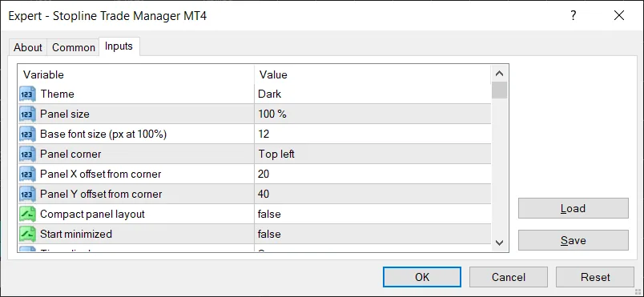Select the Dark theme value cell
Image resolution: width=644 pixels, height=297 pixels.
point(372,94)
